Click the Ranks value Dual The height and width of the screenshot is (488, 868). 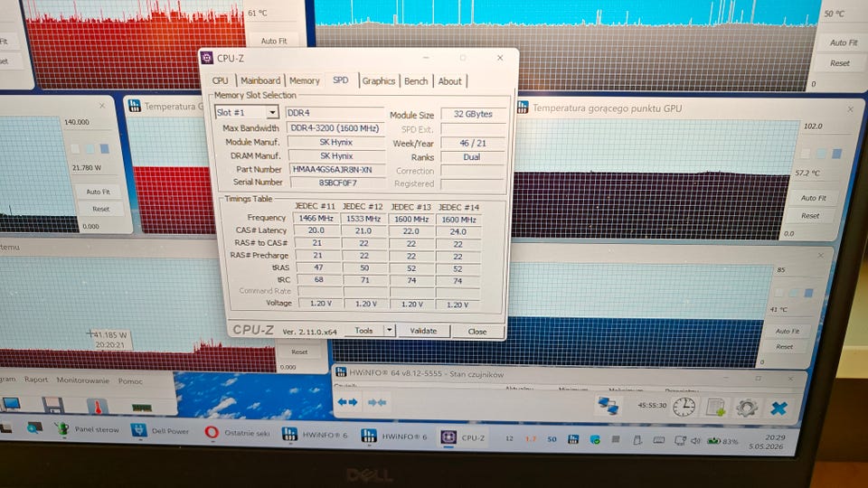473,157
